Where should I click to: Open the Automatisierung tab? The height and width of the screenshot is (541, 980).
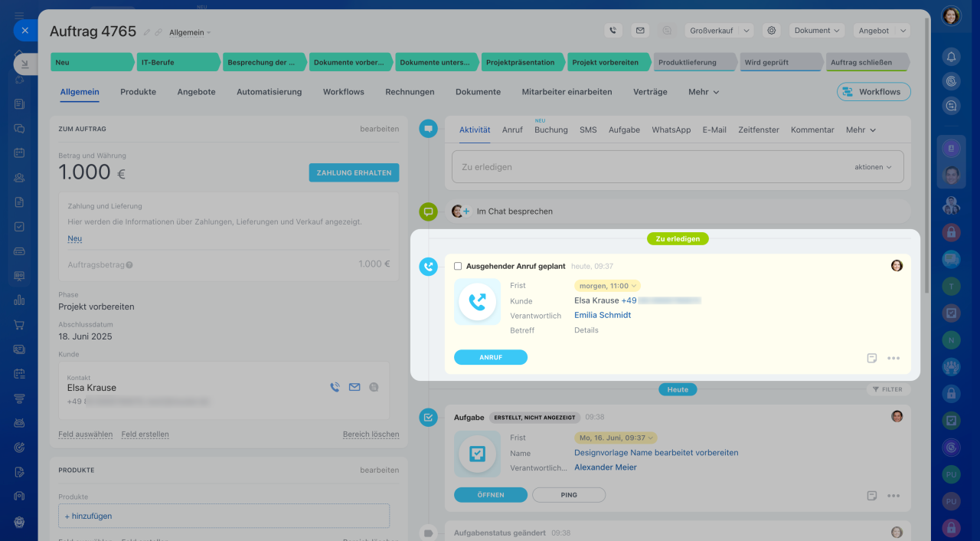click(x=269, y=92)
